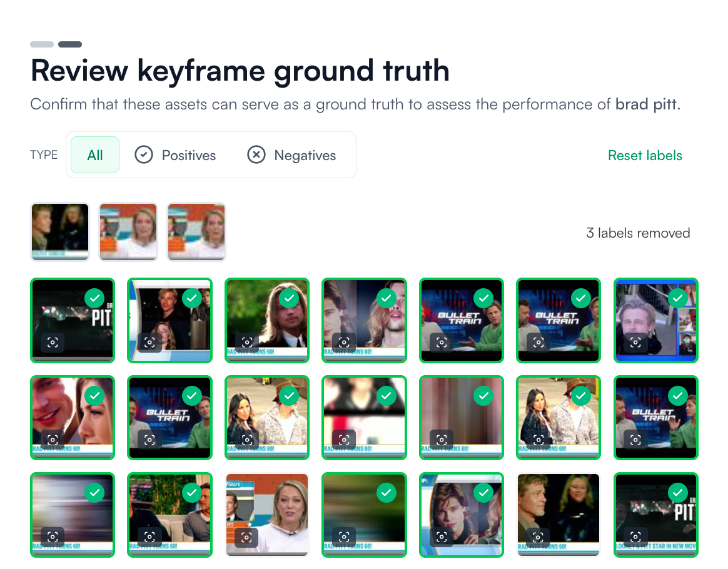Toggle checkmark on first Bullet Train thumbnail, top row
The width and height of the screenshot is (728, 569).
[483, 298]
